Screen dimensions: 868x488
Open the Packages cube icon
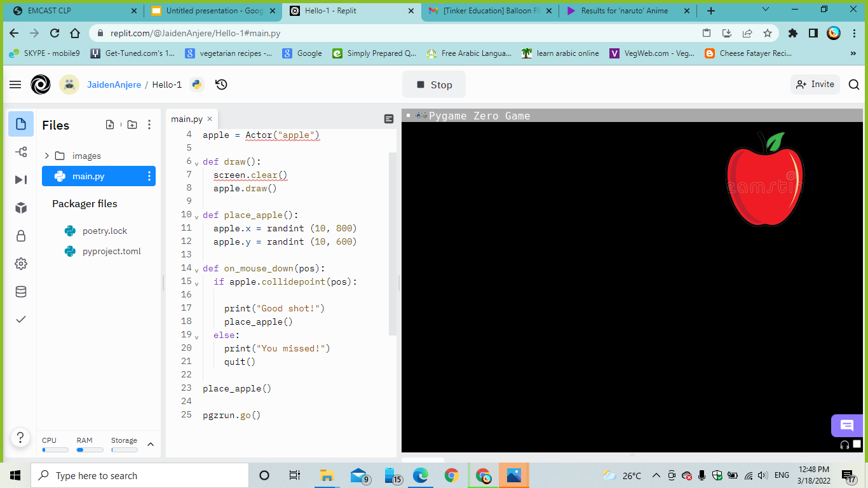(x=21, y=208)
